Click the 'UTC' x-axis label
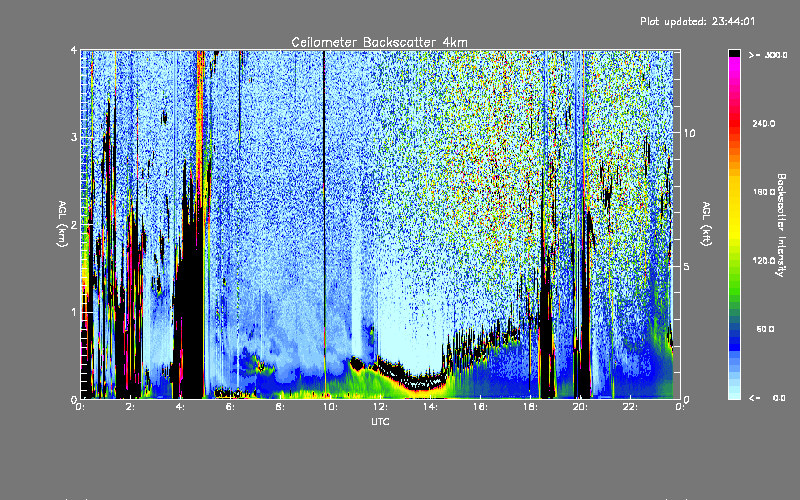The height and width of the screenshot is (500, 800). pyautogui.click(x=380, y=421)
